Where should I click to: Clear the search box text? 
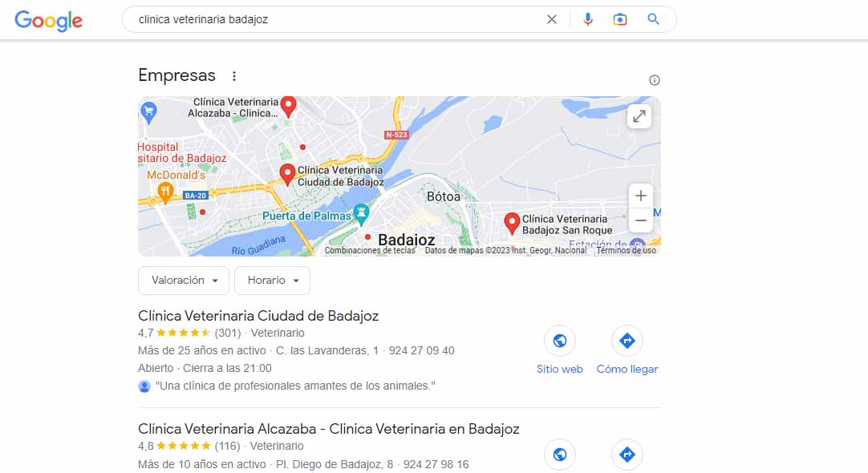click(551, 19)
